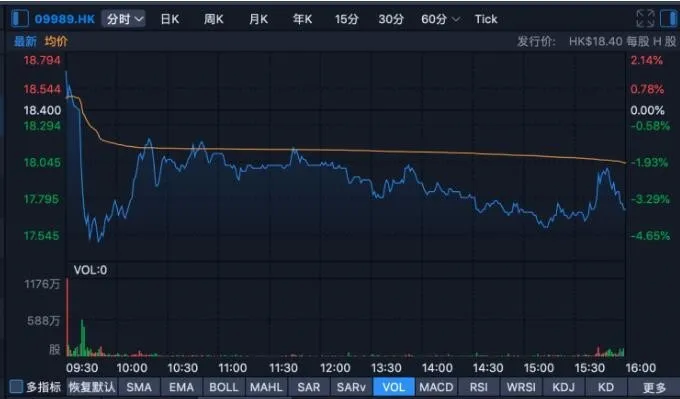Viewport: 680px width, 399px height.
Task: Open the 更多 indicators menu
Action: coord(654,387)
